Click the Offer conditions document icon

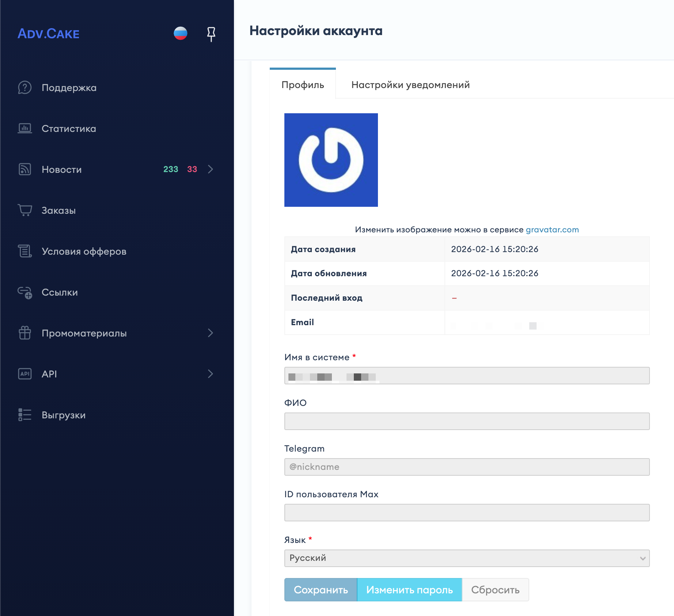tap(25, 251)
